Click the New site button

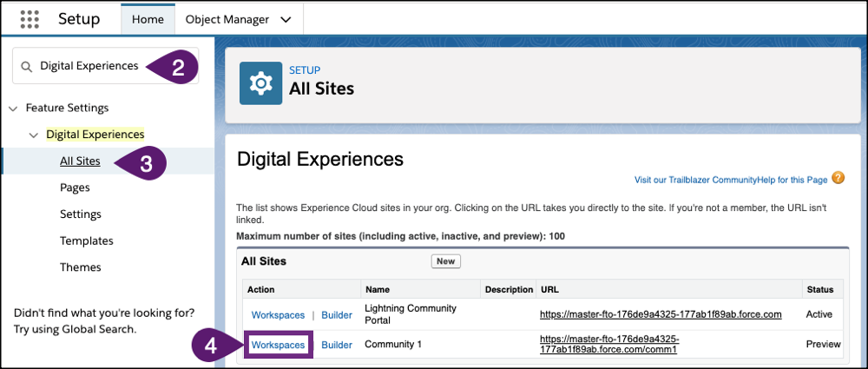click(445, 261)
